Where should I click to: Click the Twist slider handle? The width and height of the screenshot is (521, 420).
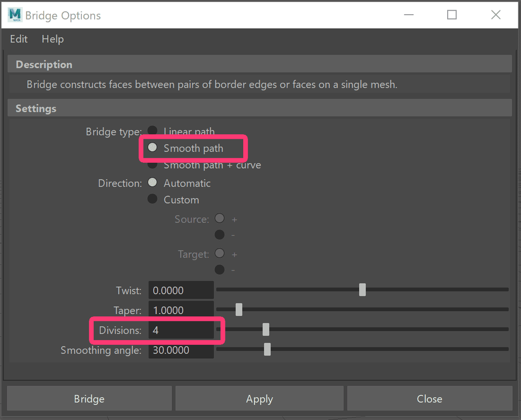[x=362, y=289]
